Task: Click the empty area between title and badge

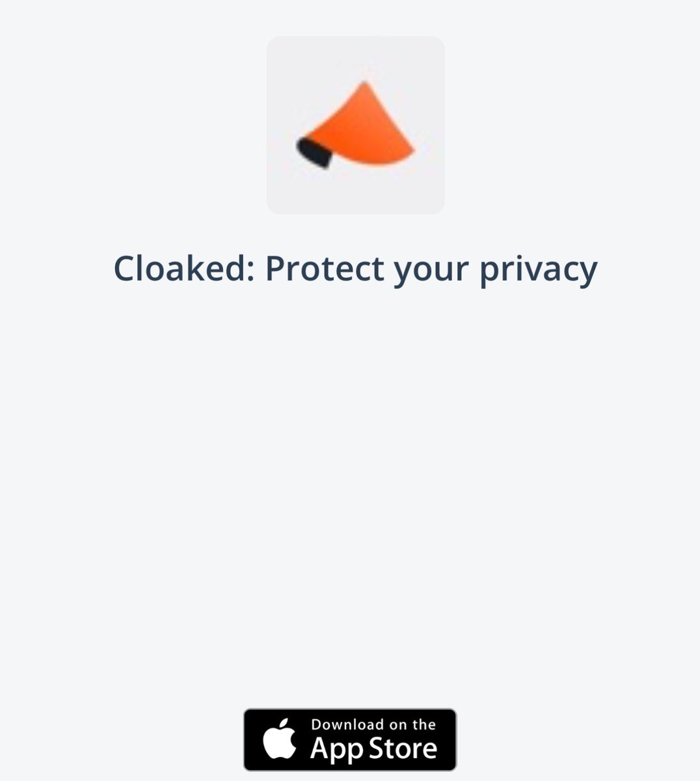Action: tap(350, 495)
